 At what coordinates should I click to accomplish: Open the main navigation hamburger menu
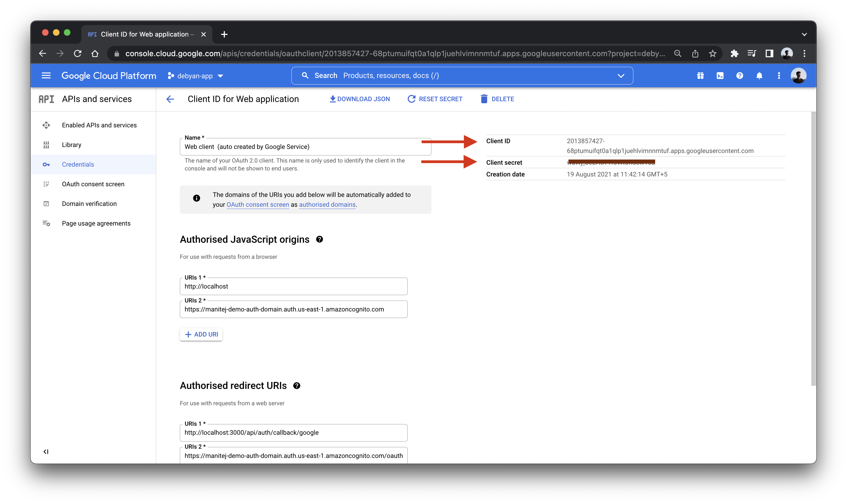(x=46, y=75)
